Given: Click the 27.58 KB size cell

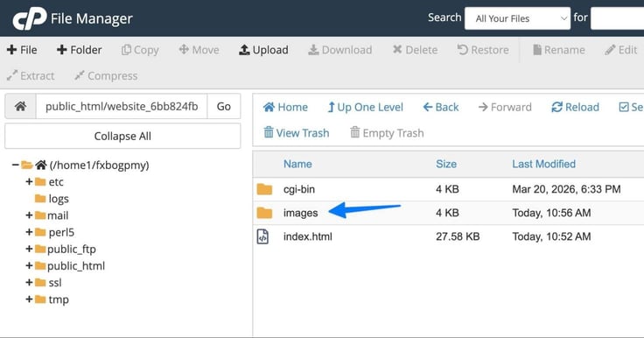Looking at the screenshot, I should pos(458,236).
